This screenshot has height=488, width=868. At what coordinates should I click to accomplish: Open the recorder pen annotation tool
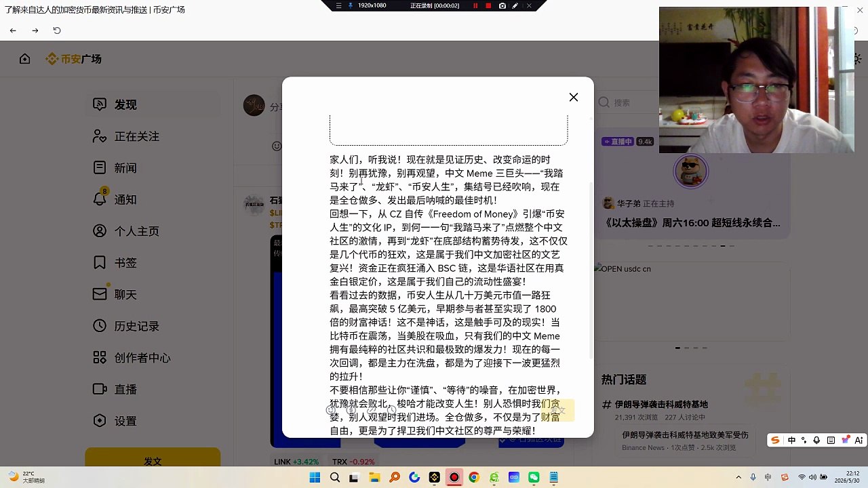[515, 5]
